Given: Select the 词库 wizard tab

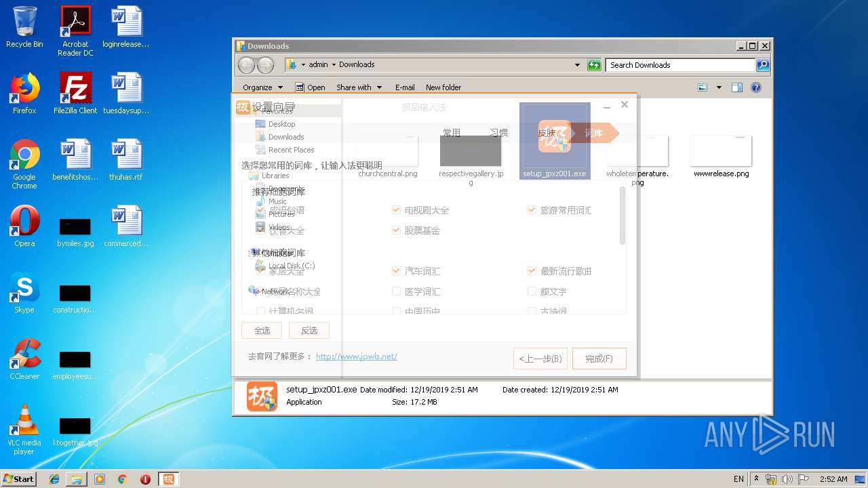Looking at the screenshot, I should (593, 133).
